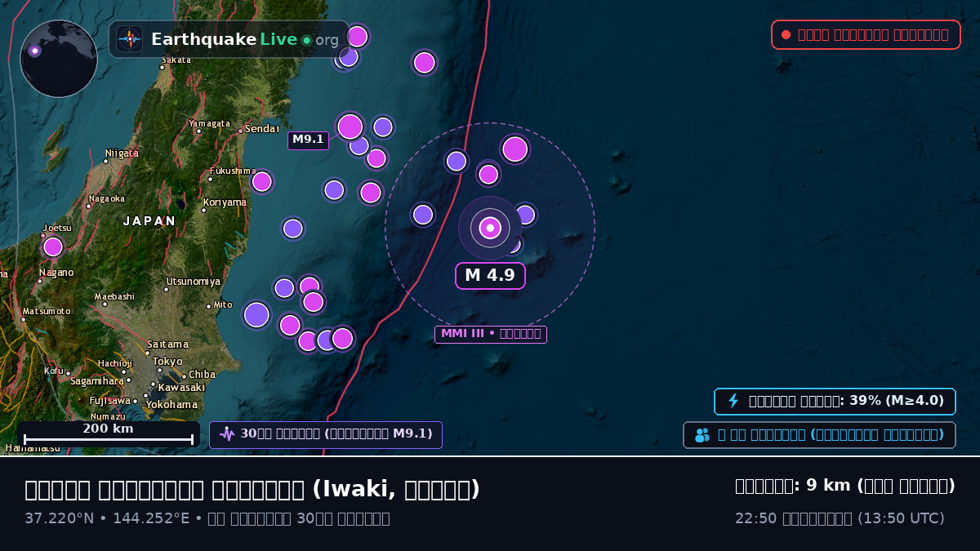The width and height of the screenshot is (980, 551).
Task: Click the Iwaki location title text
Action: pos(252,490)
